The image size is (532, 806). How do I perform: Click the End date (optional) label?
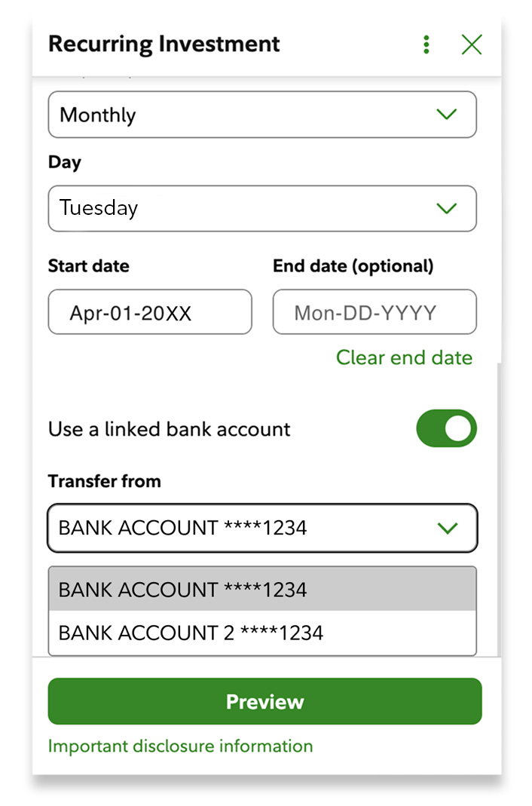pos(353,266)
